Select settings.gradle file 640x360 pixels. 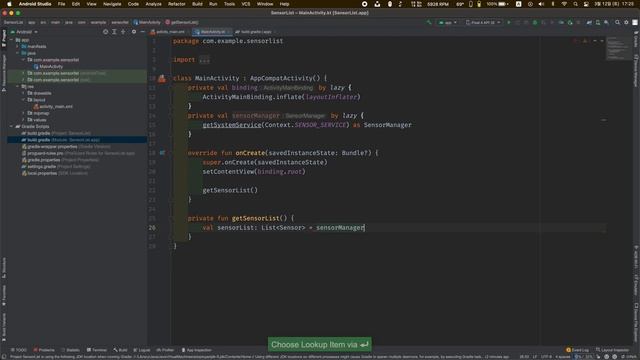pos(56,167)
